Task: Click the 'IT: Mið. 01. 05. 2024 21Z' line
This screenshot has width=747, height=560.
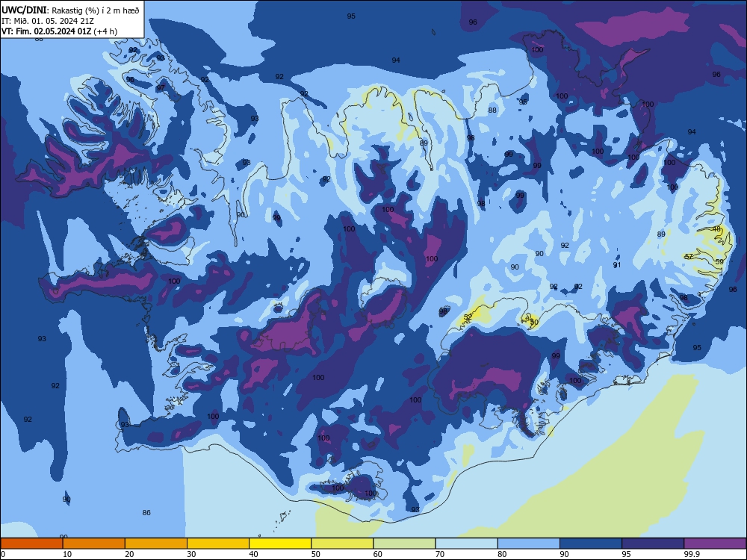Action: [x=48, y=21]
